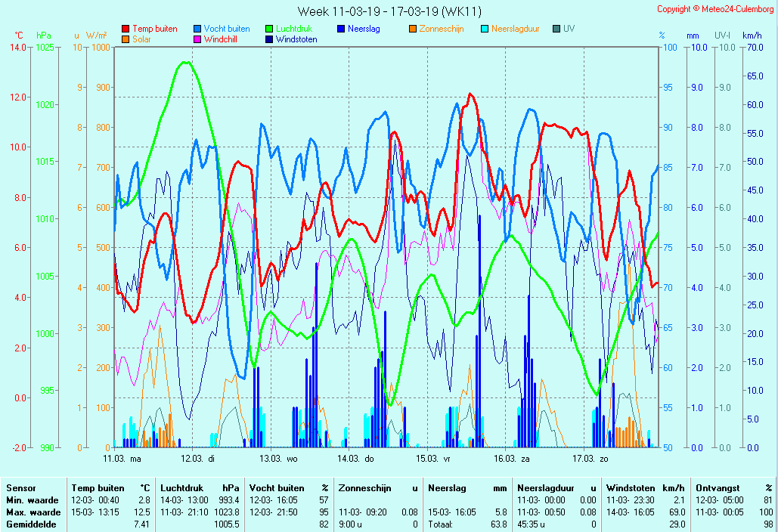Select the magenta Windchill legend swatch
This screenshot has height=532, width=778.
pos(197,39)
